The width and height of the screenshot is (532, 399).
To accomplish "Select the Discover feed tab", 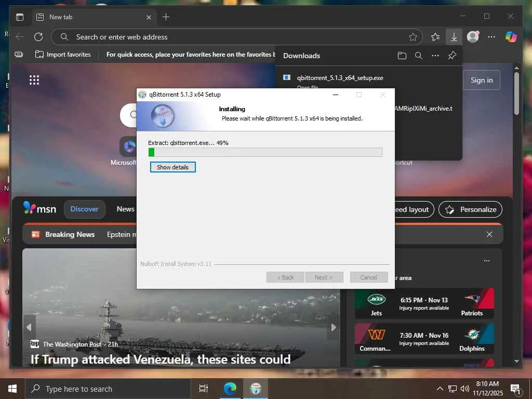I will pyautogui.click(x=84, y=209).
